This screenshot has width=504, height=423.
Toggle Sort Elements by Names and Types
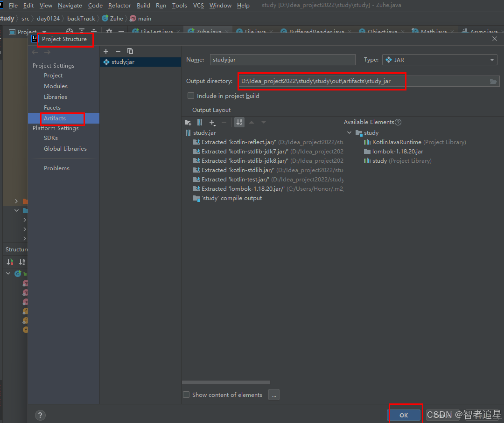(239, 122)
